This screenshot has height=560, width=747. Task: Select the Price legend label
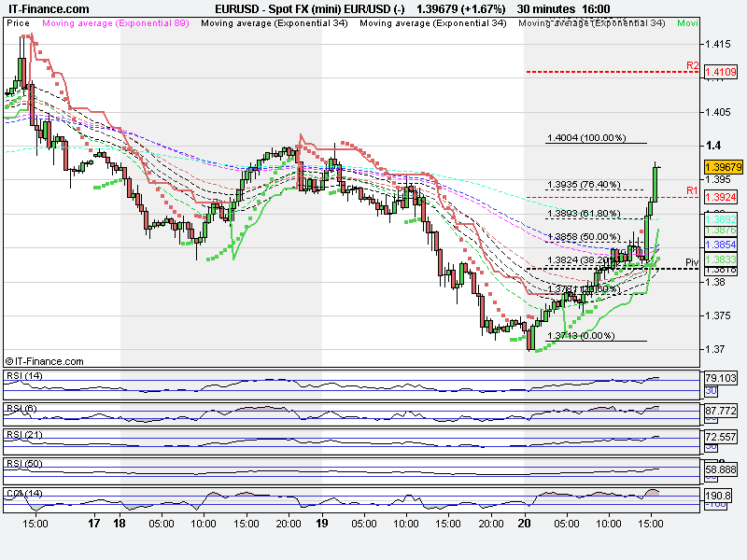pos(18,22)
